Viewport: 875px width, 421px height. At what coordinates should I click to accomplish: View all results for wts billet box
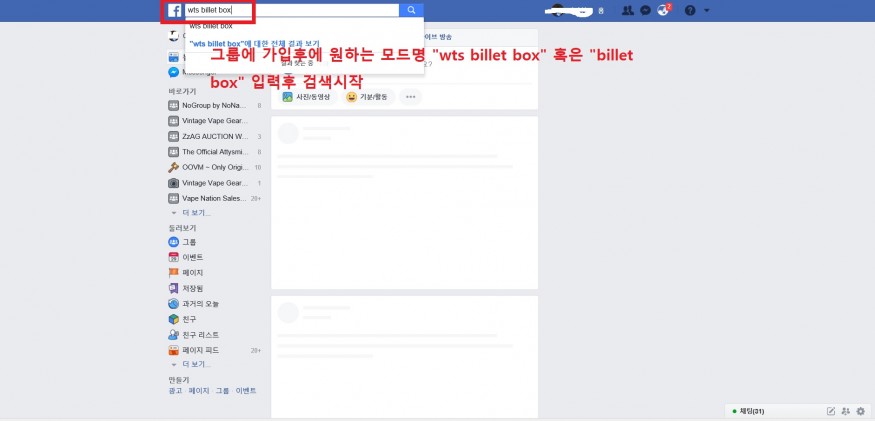(254, 43)
